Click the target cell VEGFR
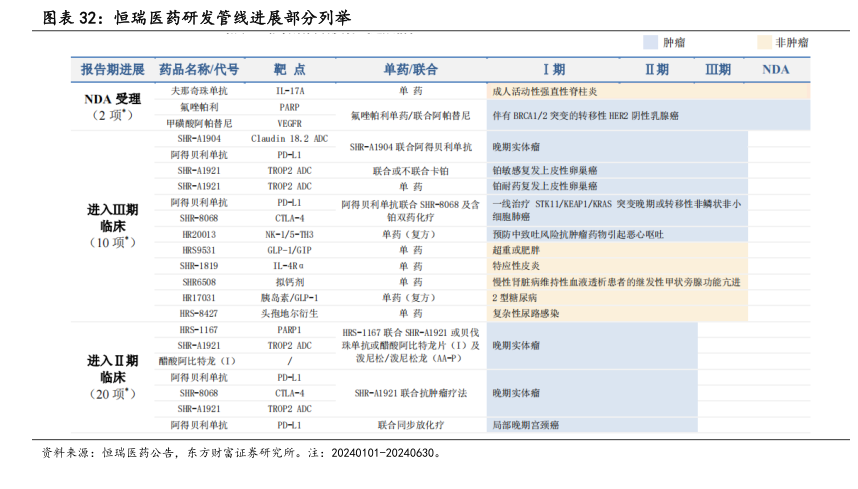Viewport: 858px width, 489px height. (289, 124)
